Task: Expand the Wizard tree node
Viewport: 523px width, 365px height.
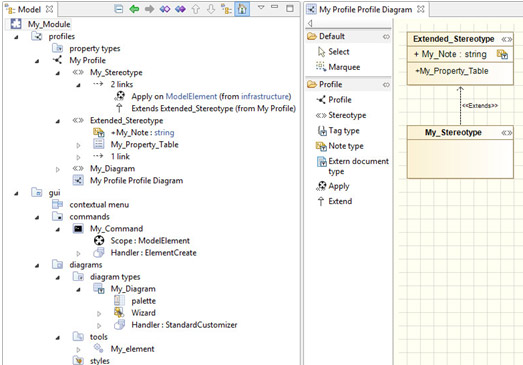Action: 99,313
